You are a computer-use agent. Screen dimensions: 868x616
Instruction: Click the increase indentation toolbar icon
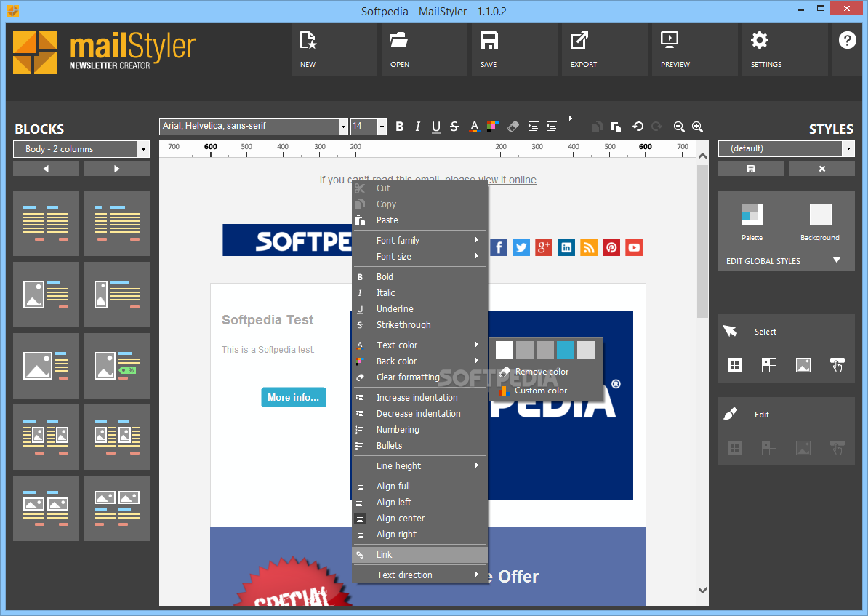point(533,127)
